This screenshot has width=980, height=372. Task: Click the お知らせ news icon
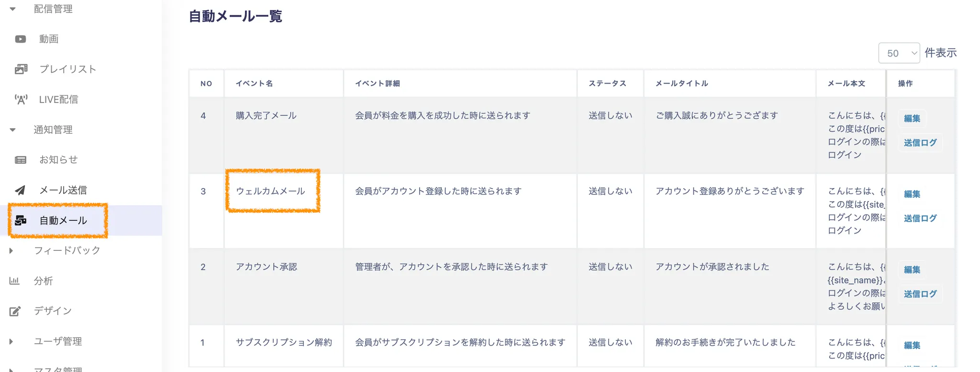coord(21,160)
